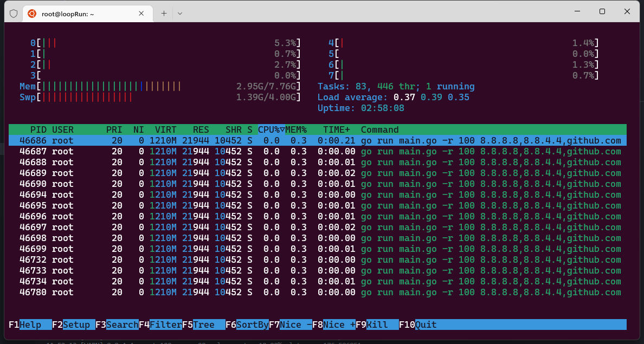Select process row with PID 46698
644x344 pixels.
pyautogui.click(x=318, y=238)
